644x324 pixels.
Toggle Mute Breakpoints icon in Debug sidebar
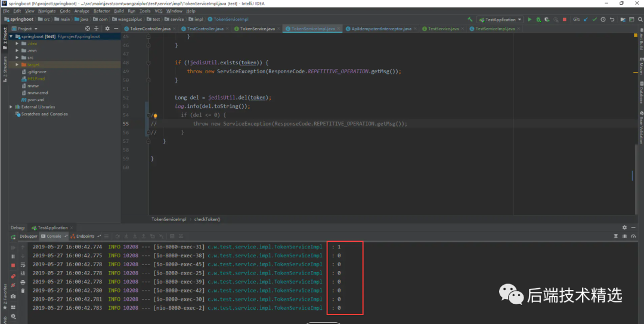click(x=13, y=285)
